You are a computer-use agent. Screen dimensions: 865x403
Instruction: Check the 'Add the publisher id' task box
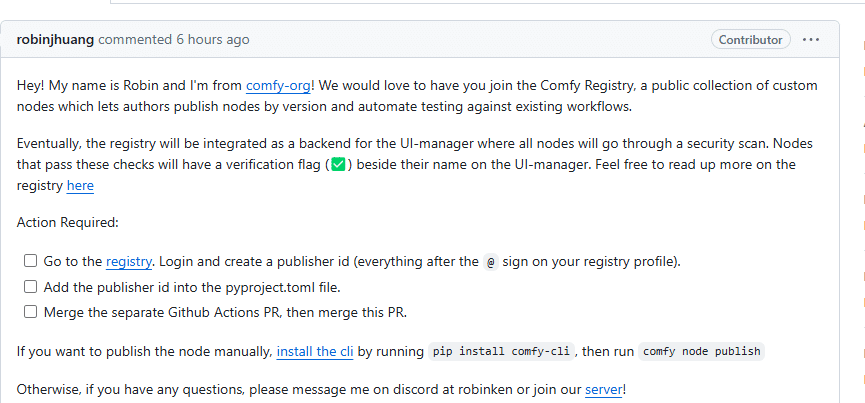30,287
